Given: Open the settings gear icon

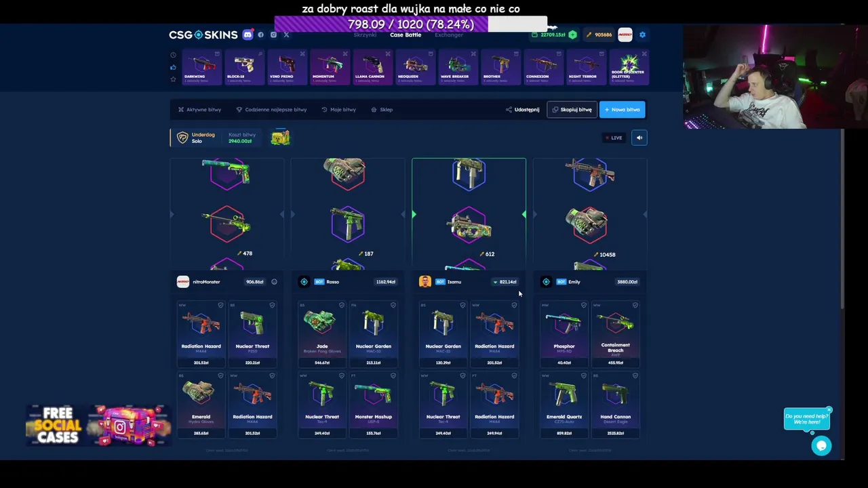Looking at the screenshot, I should [x=642, y=35].
